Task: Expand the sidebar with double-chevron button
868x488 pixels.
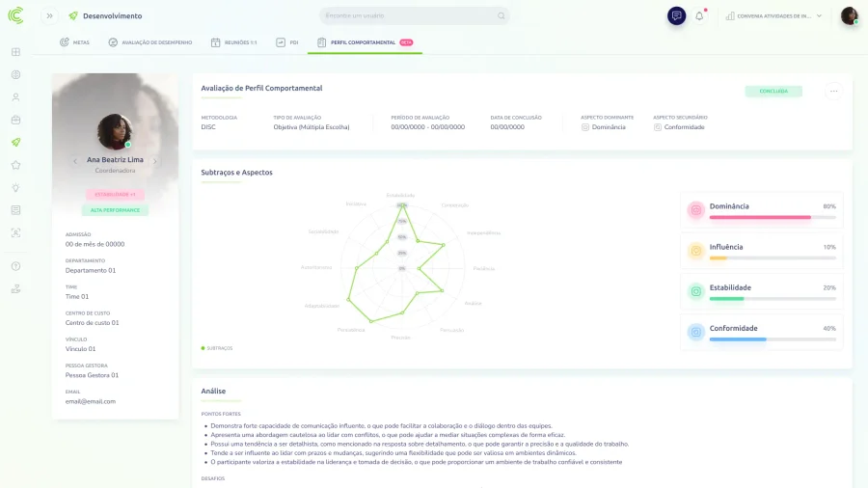Action: tap(50, 16)
